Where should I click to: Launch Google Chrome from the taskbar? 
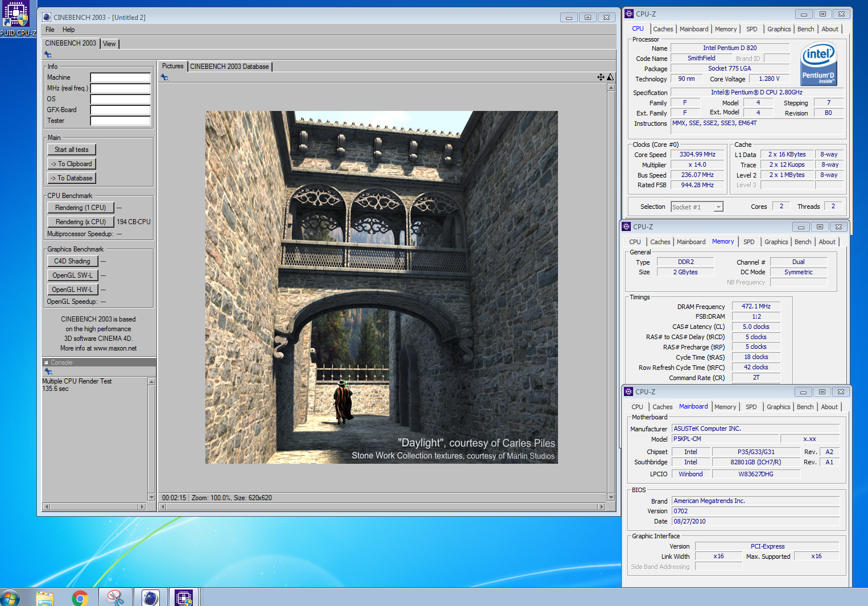click(x=80, y=598)
